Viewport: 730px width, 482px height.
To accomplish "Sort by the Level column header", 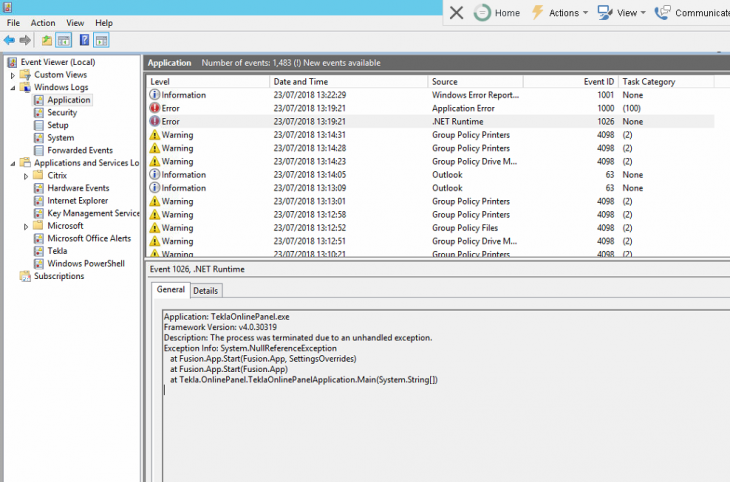I will point(208,81).
